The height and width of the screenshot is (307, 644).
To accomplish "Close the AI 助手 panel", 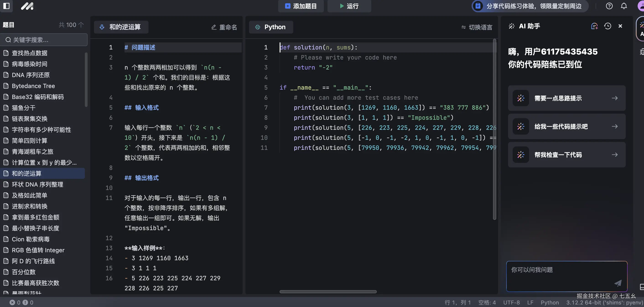I will pos(620,26).
